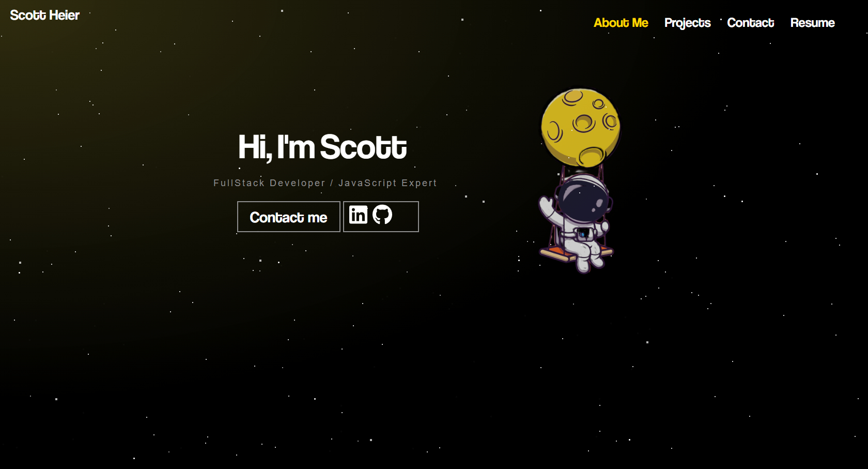
Task: Click the Contact me button
Action: tap(288, 217)
